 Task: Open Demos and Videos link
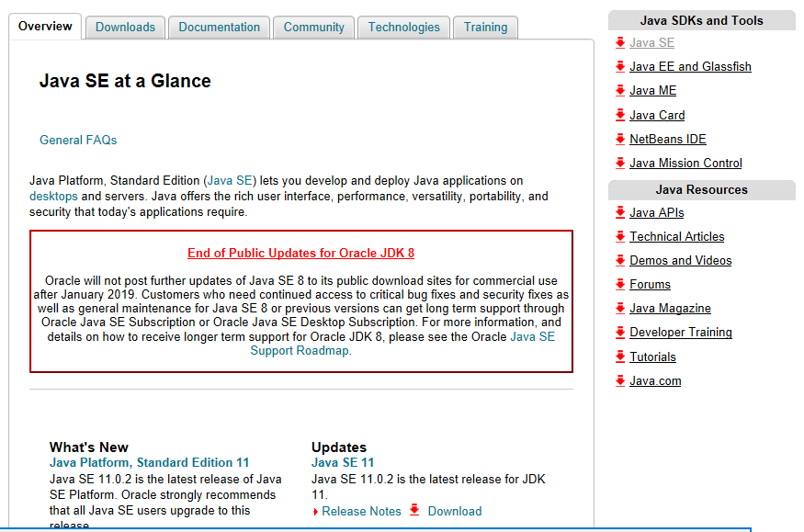click(681, 260)
